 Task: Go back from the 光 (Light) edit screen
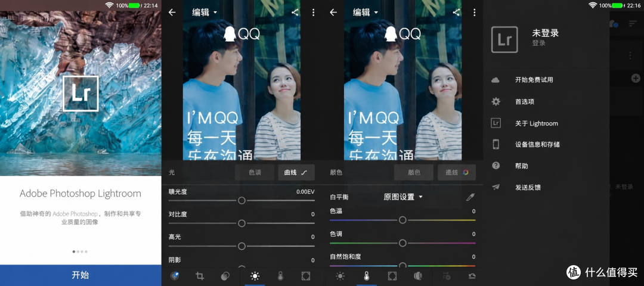point(172,13)
